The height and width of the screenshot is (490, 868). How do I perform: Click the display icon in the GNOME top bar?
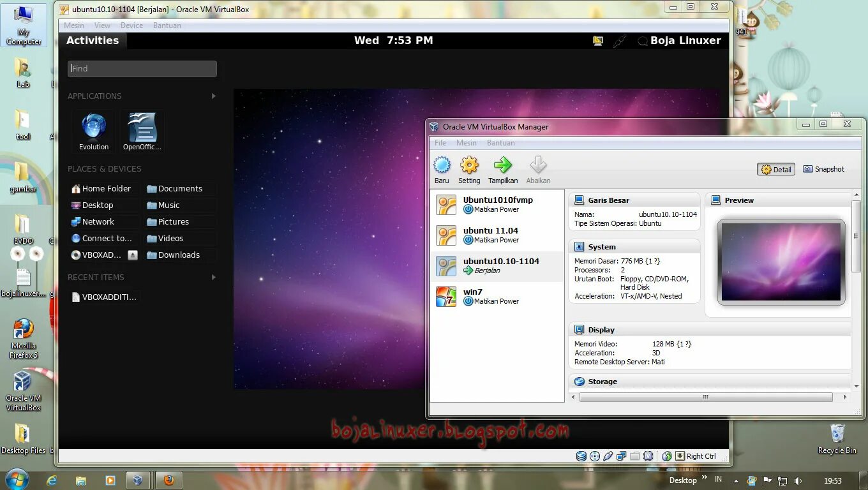click(x=597, y=41)
